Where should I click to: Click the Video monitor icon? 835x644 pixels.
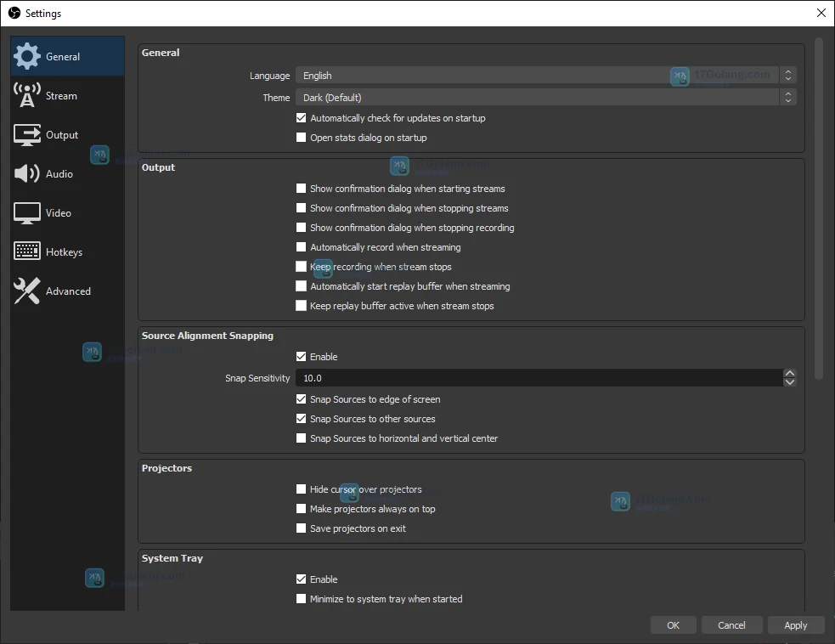coord(26,213)
